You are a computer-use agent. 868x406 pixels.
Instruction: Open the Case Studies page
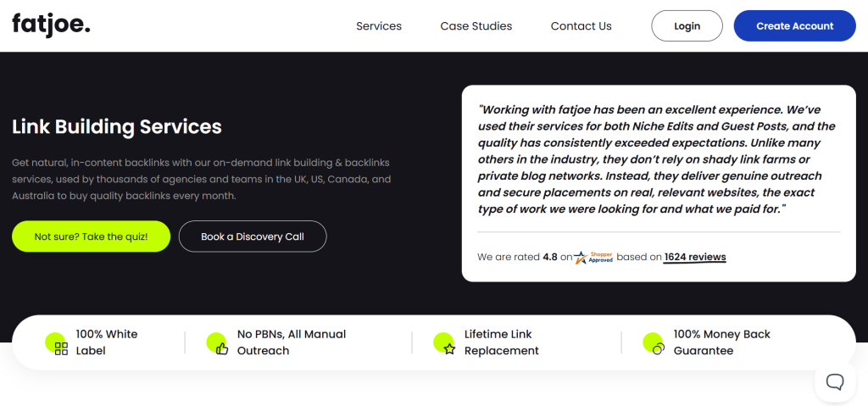pyautogui.click(x=476, y=26)
